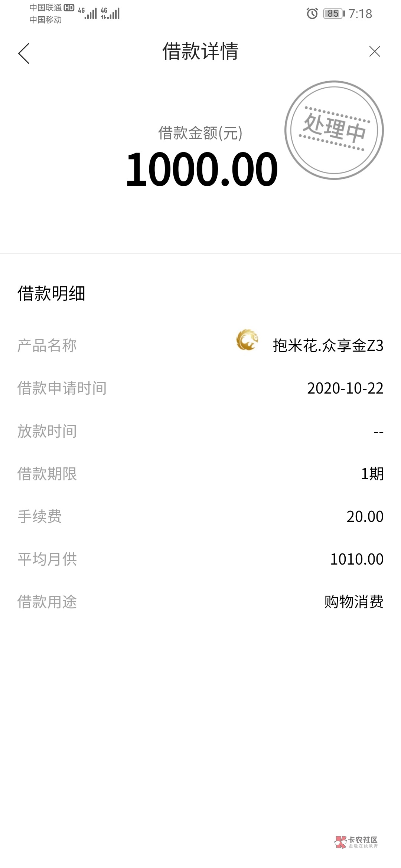Tap the 平均月供 1010.00 value
The image size is (401, 868).
point(356,559)
